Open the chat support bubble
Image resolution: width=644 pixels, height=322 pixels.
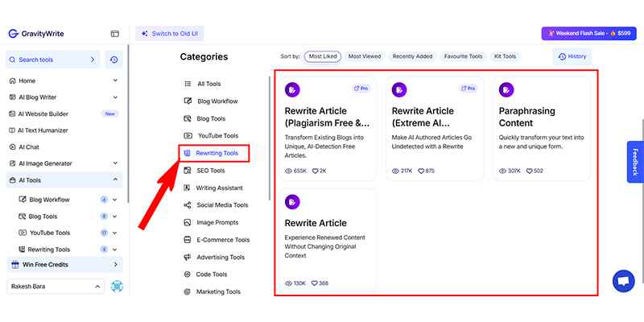pos(623,281)
